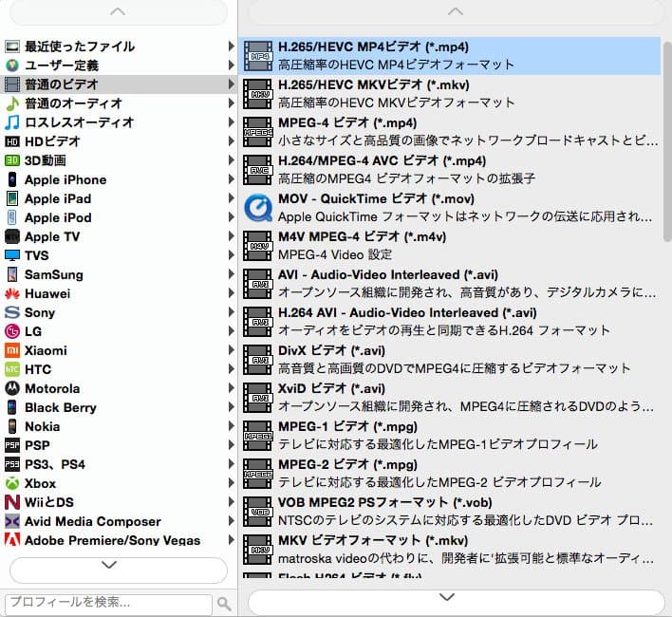Image resolution: width=672 pixels, height=617 pixels.
Task: Click the user-defined (ユーザー定義) globe icon
Action: [x=12, y=65]
